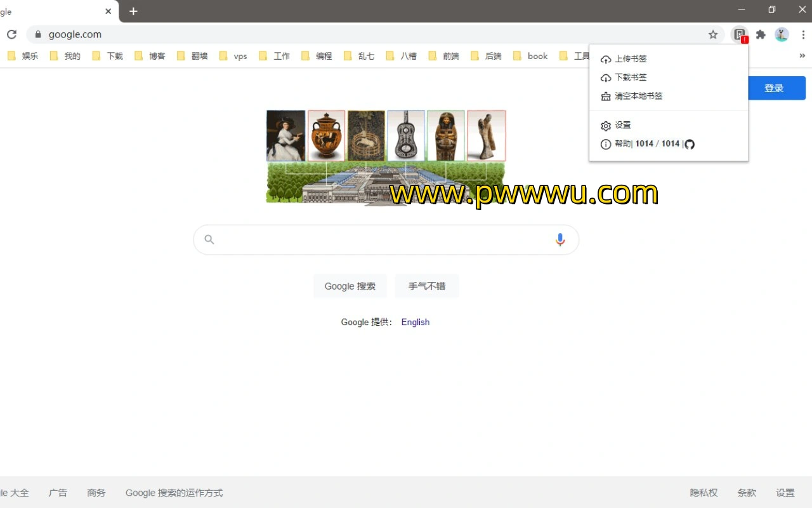The height and width of the screenshot is (508, 812).
Task: Close the current browser tab
Action: point(108,11)
